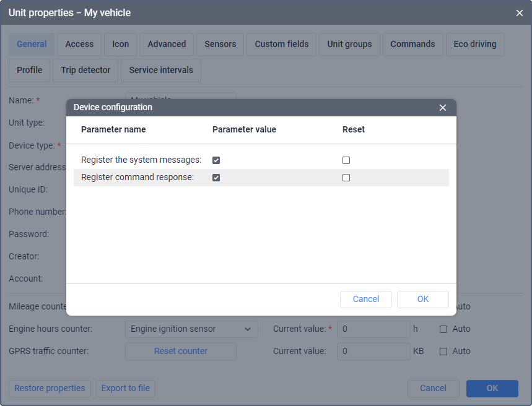
Task: Click OK in Device configuration dialog
Action: coord(423,300)
